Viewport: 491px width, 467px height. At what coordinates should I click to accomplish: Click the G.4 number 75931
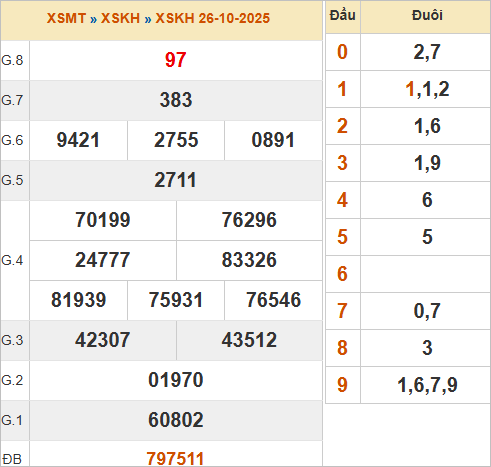point(176,300)
